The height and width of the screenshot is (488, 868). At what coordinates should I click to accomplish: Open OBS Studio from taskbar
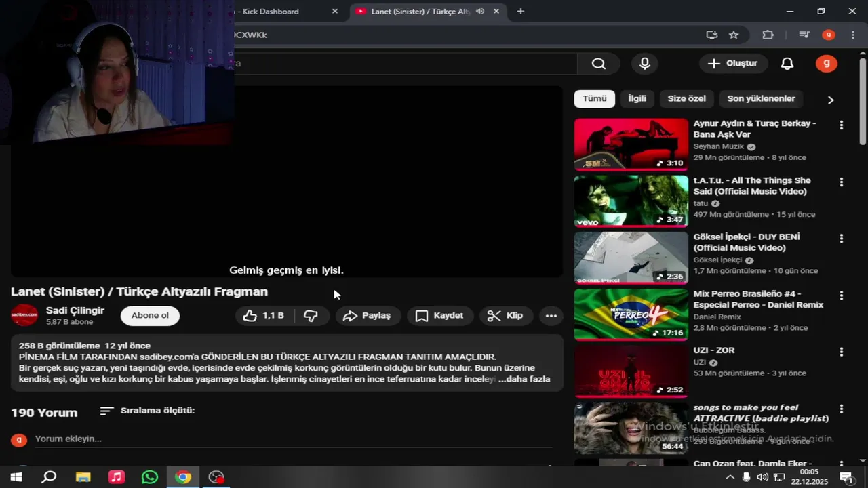pos(216,477)
